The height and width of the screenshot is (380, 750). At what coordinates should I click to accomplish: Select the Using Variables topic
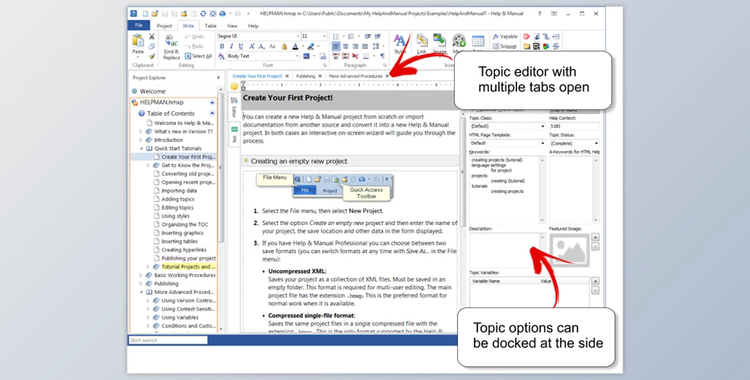179,317
